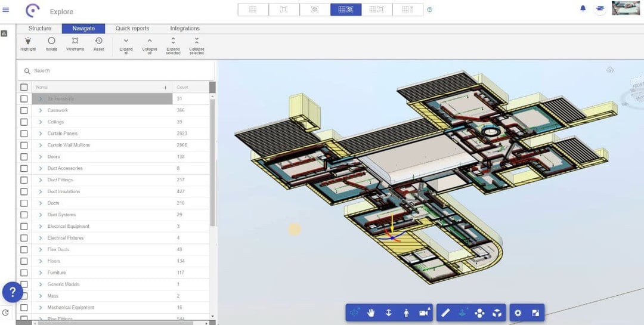Activate the Isolate tool
644x325 pixels.
(51, 44)
